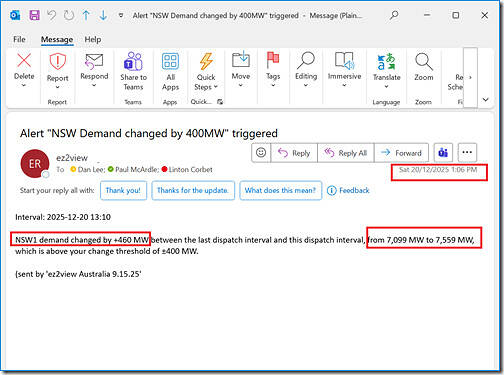The width and height of the screenshot is (504, 375).
Task: Open the Immersive reader icon
Action: coord(344,60)
